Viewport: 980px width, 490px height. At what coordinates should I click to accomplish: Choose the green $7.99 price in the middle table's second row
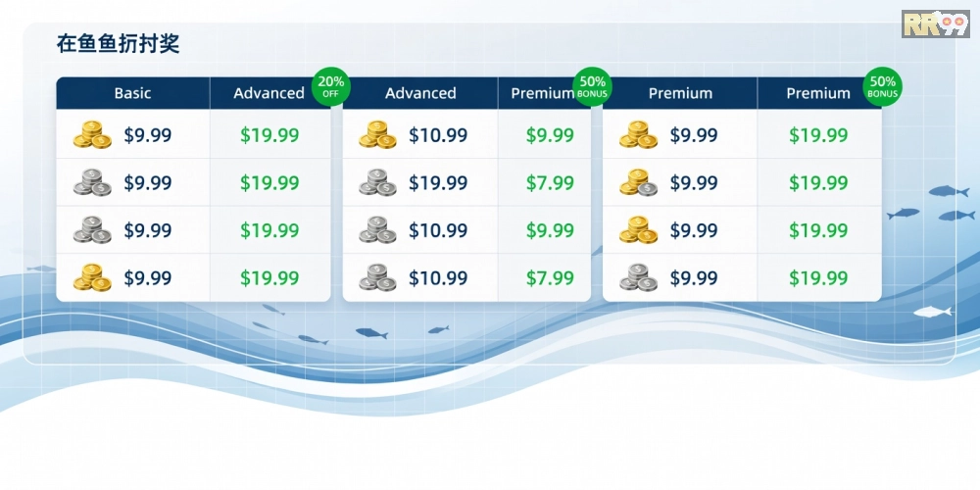click(550, 183)
